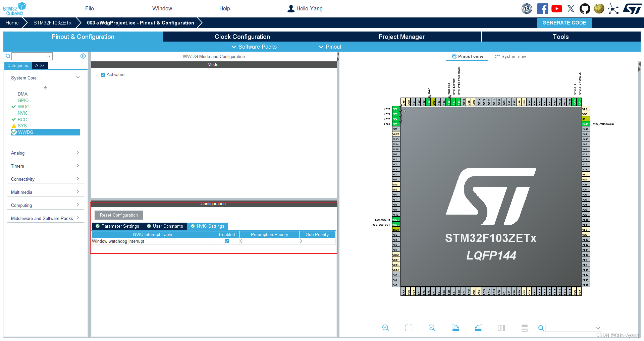Select the A->Z sorting tab
This screenshot has width=644, height=341.
click(x=40, y=66)
